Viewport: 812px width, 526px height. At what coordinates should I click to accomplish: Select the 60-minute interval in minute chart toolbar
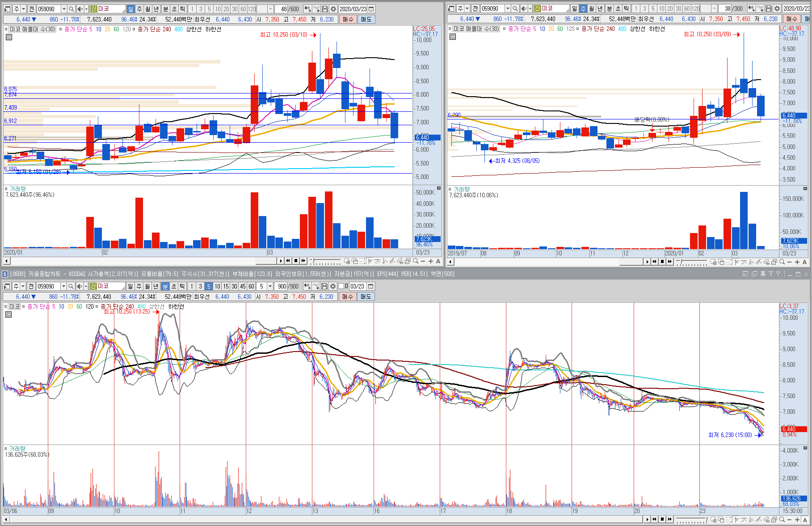tap(251, 286)
